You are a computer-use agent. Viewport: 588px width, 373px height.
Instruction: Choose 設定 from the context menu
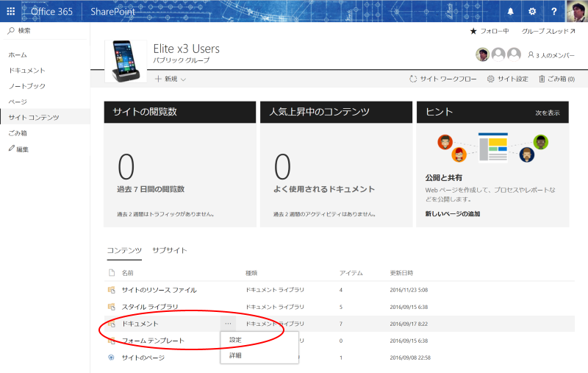(235, 340)
